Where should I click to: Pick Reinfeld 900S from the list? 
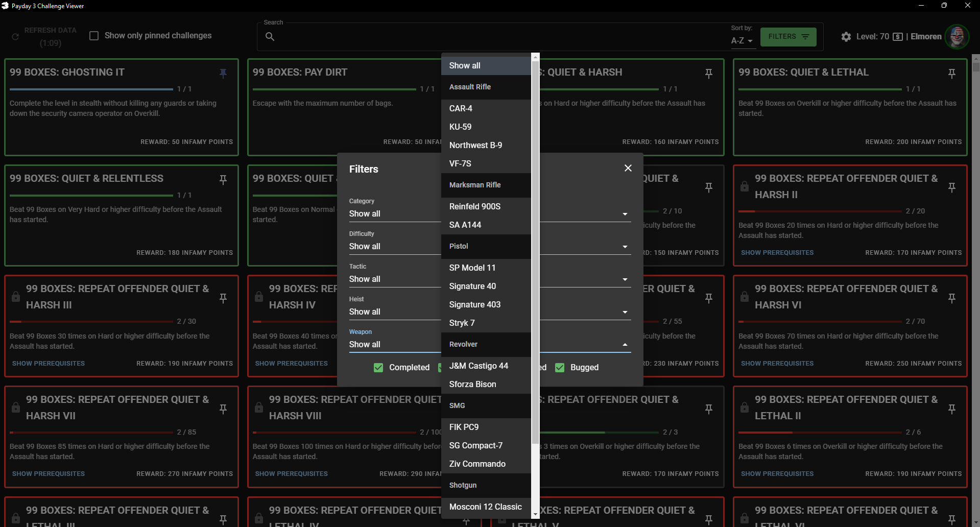pyautogui.click(x=486, y=206)
